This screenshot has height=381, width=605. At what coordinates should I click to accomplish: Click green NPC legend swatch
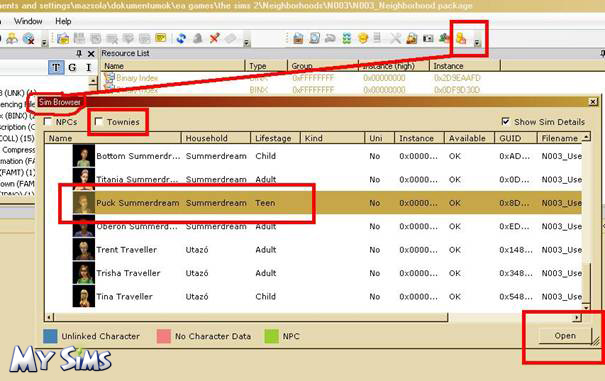[272, 336]
